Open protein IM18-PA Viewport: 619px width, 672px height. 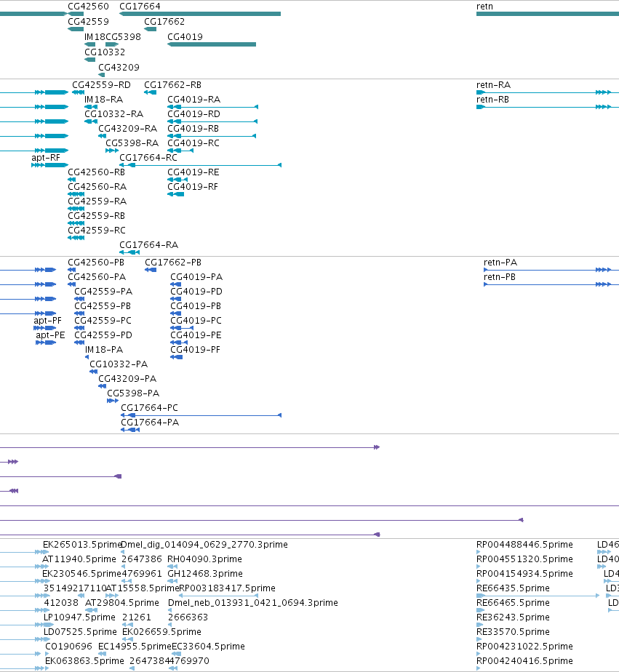tap(104, 350)
